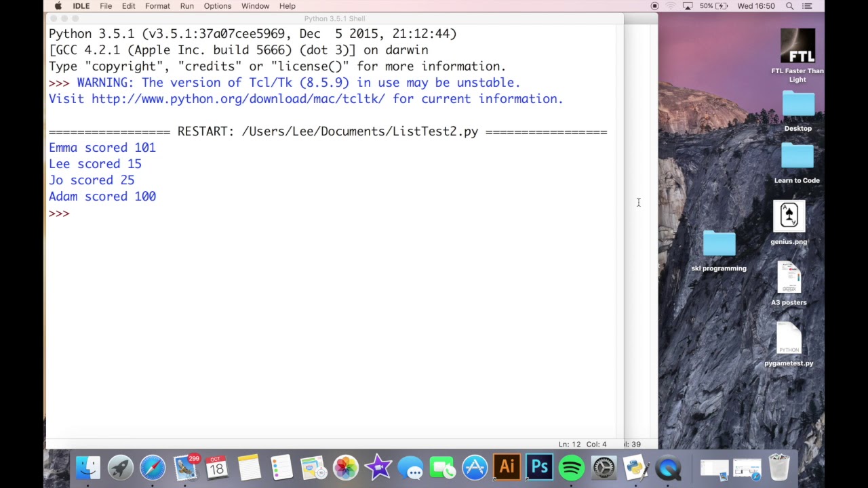The width and height of the screenshot is (868, 488).
Task: Open Reminders from the Dock
Action: (x=281, y=468)
